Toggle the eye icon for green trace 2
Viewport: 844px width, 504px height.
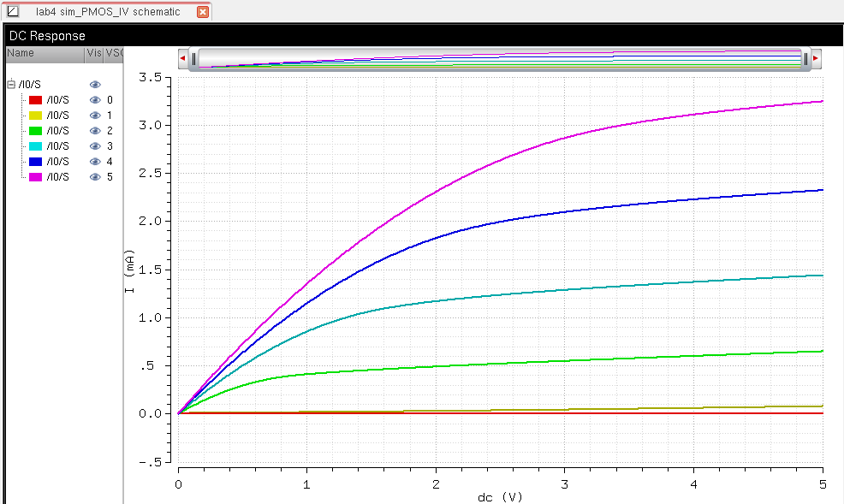95,131
